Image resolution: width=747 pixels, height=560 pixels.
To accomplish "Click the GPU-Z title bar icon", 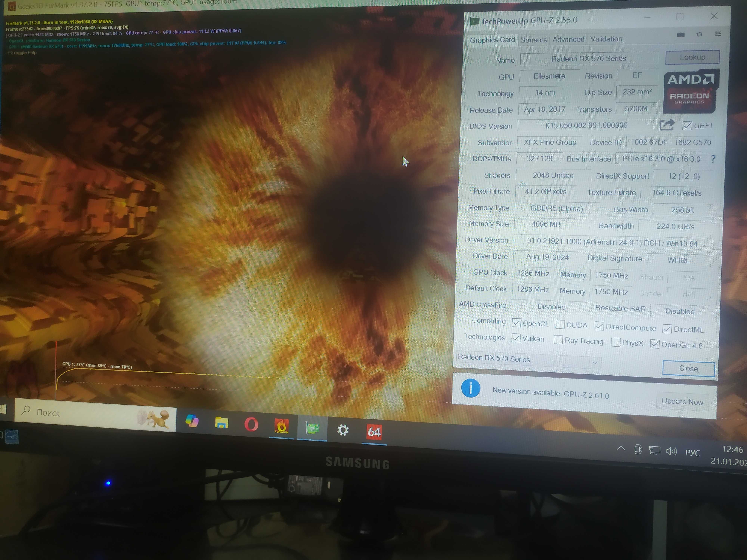I will 474,21.
